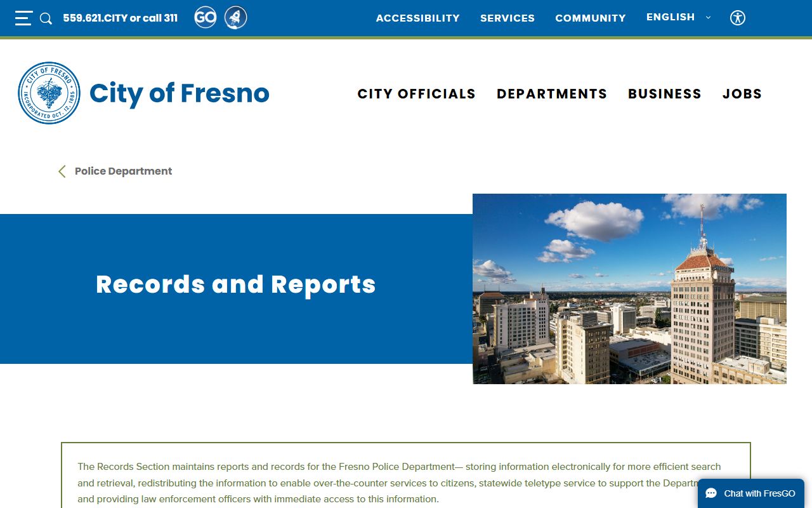Expand the English language dropdown

pos(678,17)
